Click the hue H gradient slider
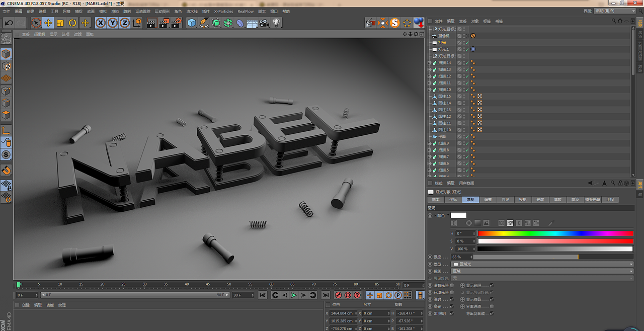The image size is (644, 331). point(555,233)
